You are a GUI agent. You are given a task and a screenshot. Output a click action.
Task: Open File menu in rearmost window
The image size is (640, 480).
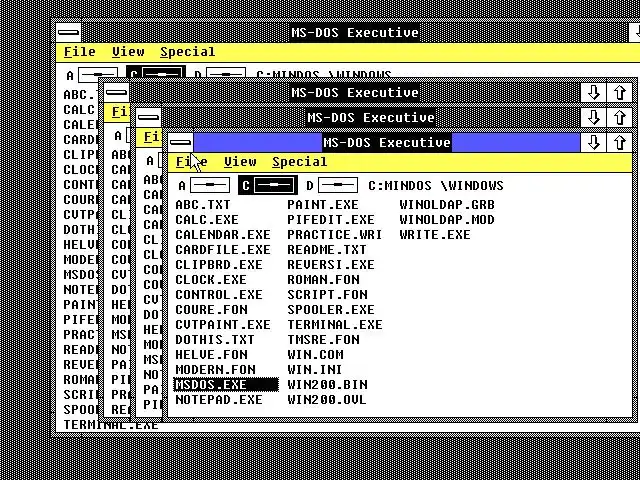pyautogui.click(x=80, y=52)
